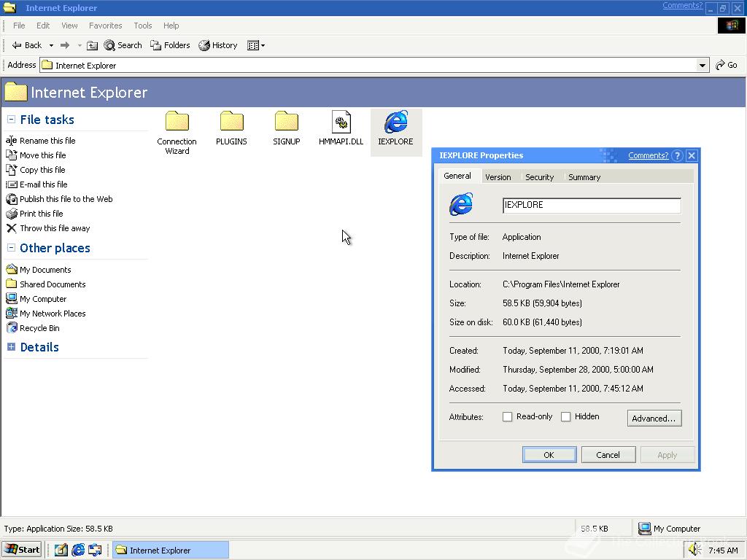Image resolution: width=747 pixels, height=560 pixels.
Task: Open the Start menu
Action: tap(22, 550)
